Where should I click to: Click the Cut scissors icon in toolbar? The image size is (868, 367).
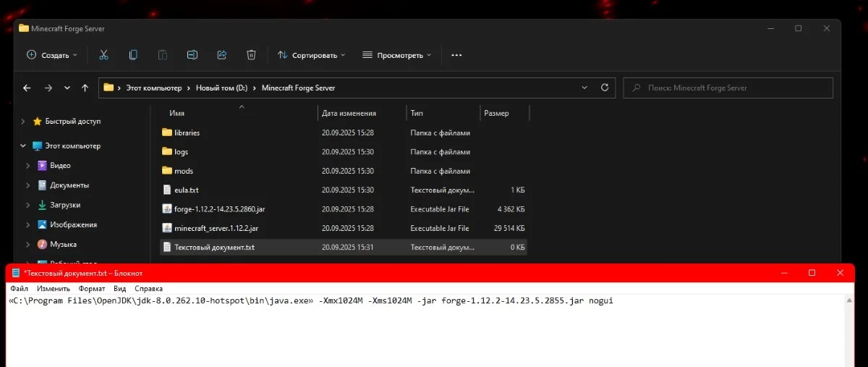coord(103,55)
